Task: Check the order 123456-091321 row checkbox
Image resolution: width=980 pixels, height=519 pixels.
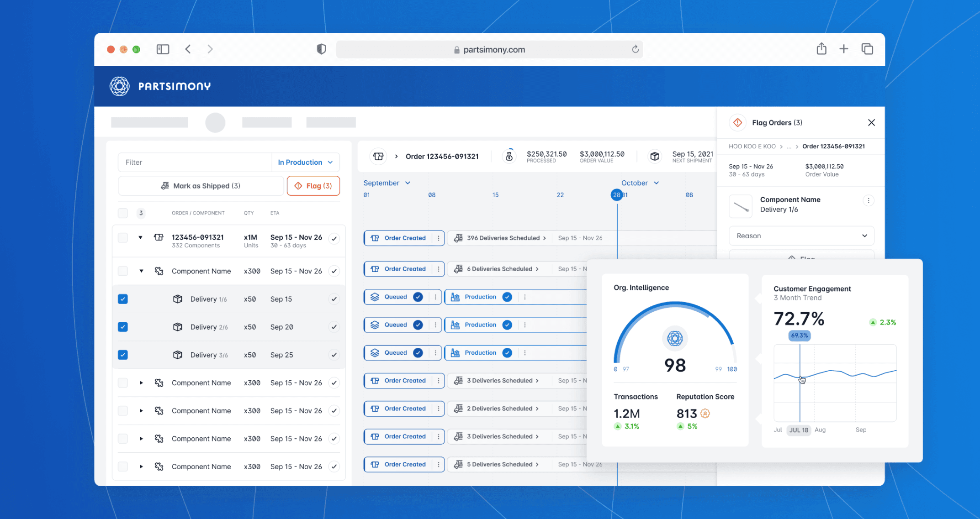Action: 123,238
